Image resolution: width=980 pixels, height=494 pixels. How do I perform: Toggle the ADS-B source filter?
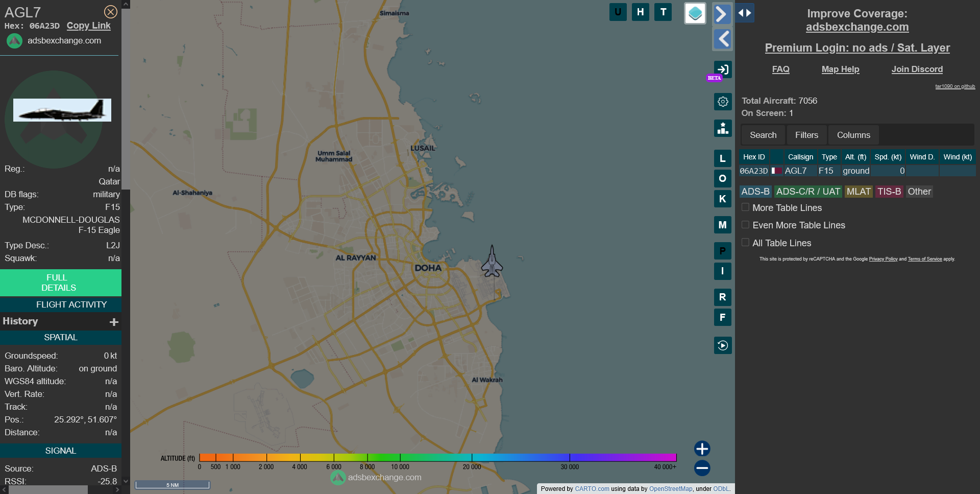tap(755, 192)
